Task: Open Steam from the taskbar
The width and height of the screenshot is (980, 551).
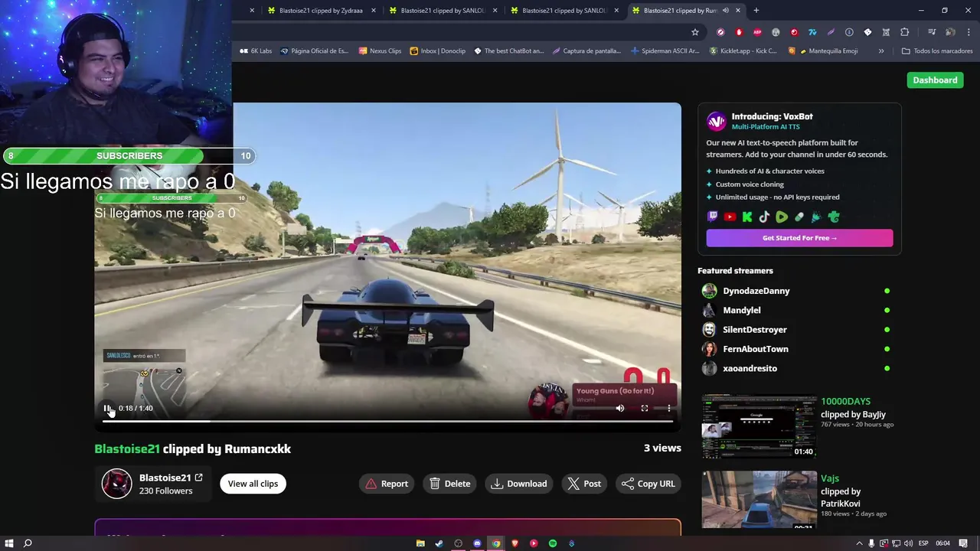Action: [x=439, y=543]
